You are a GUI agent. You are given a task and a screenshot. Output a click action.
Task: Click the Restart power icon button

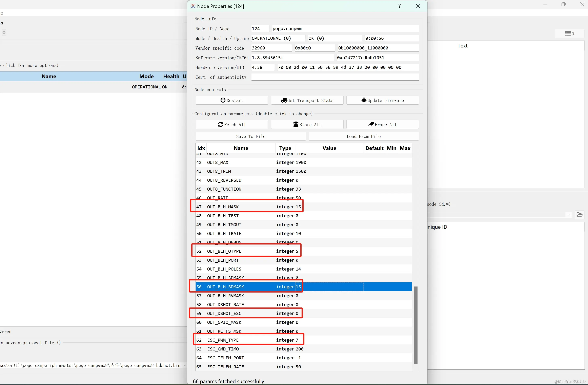coord(231,100)
